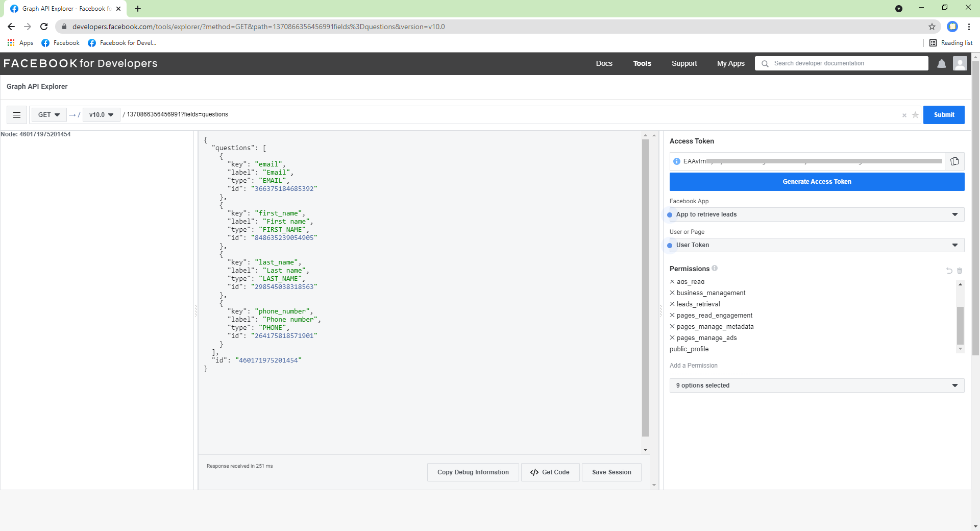Open the notifications bell

[x=942, y=64]
